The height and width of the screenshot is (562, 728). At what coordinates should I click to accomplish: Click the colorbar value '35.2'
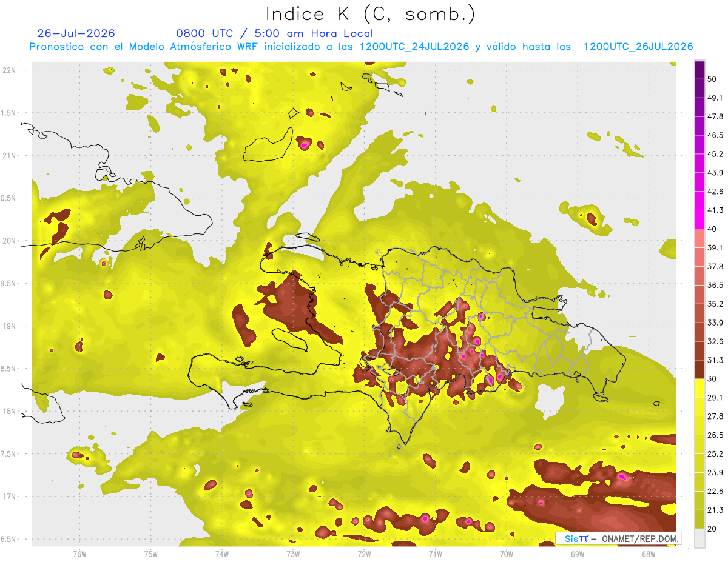[715, 304]
